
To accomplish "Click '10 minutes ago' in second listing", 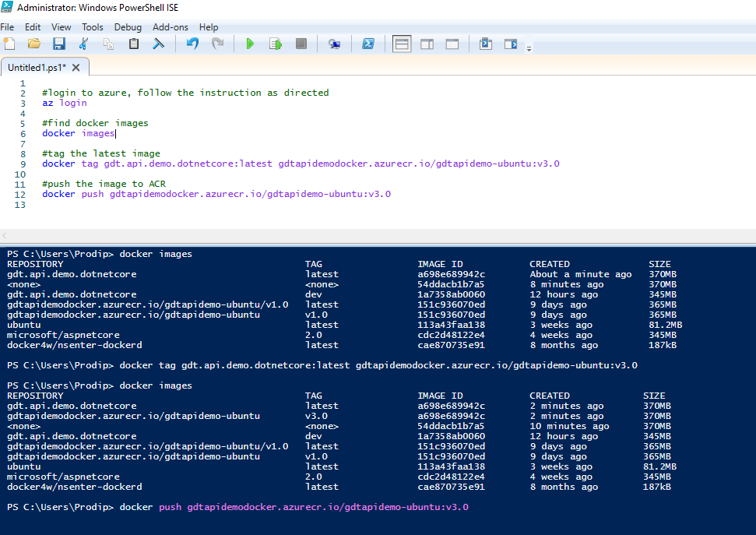I will tap(569, 426).
